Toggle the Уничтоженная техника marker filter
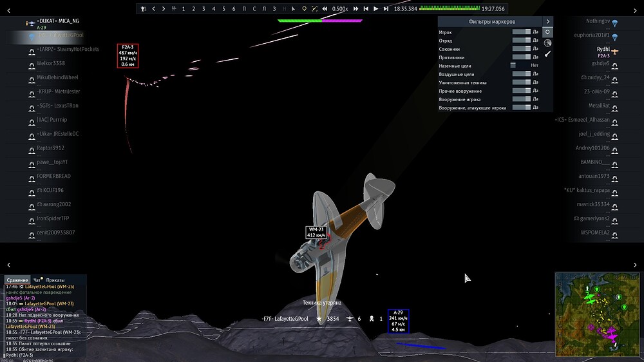Viewport: 644px width, 362px height. (x=522, y=82)
